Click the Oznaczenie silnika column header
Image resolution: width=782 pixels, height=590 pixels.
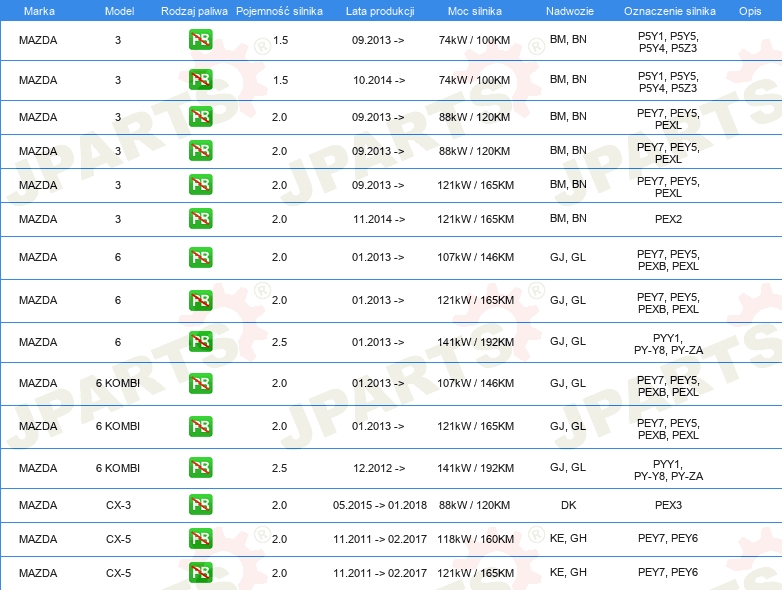click(x=670, y=11)
